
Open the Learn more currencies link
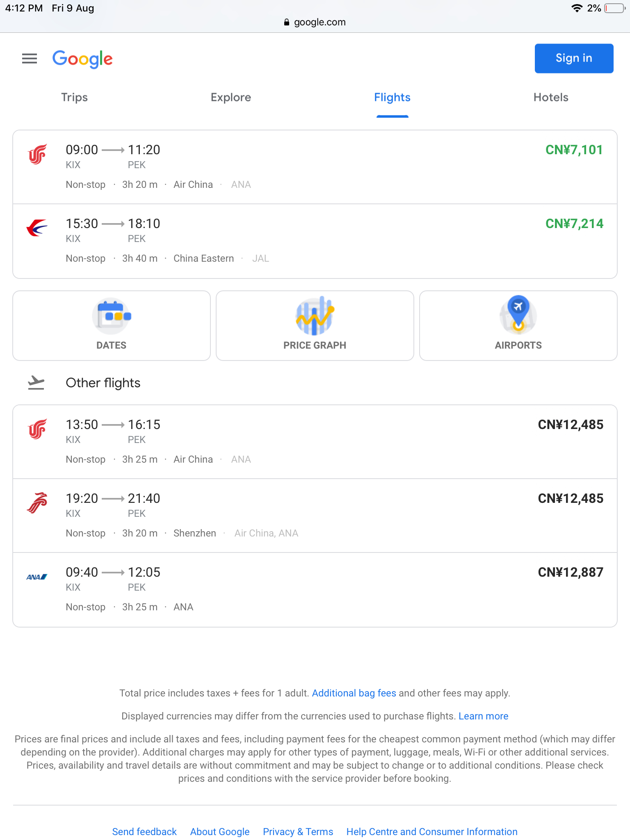[x=483, y=716]
